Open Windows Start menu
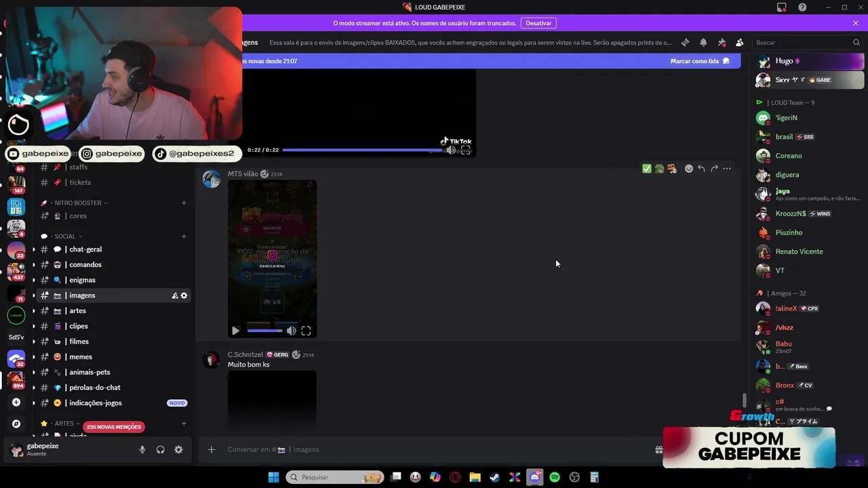Image resolution: width=868 pixels, height=488 pixels. (x=273, y=477)
